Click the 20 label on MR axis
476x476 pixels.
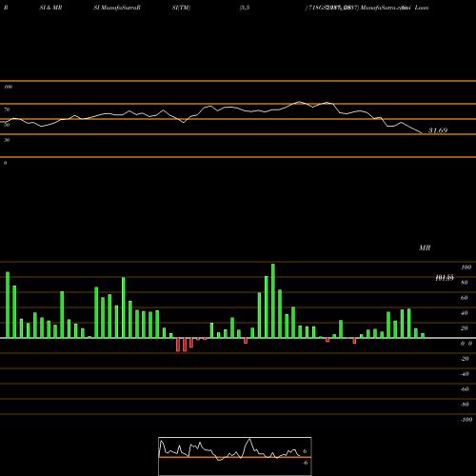click(465, 328)
